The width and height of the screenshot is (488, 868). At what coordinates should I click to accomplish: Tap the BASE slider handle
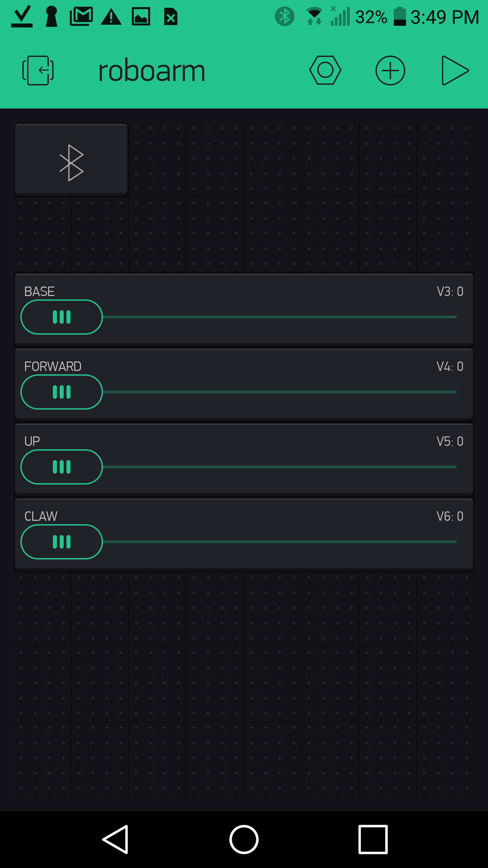[62, 317]
